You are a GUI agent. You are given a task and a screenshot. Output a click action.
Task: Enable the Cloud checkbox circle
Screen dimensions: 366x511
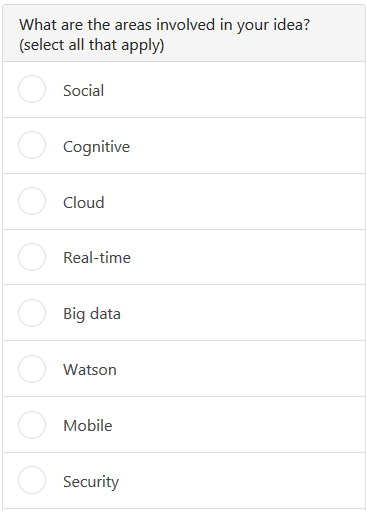coord(32,201)
